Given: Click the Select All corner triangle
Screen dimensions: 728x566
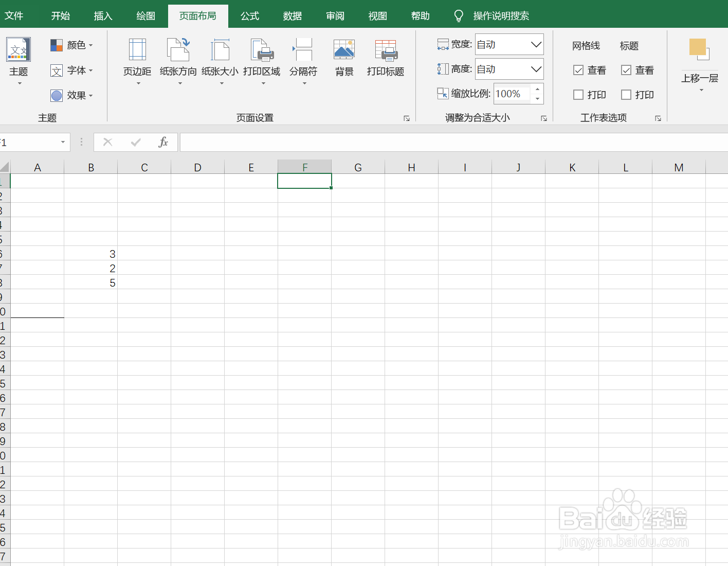Looking at the screenshot, I should (5, 167).
